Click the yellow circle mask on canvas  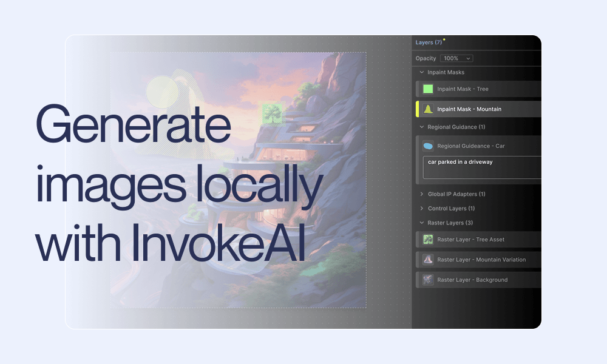pos(162,93)
